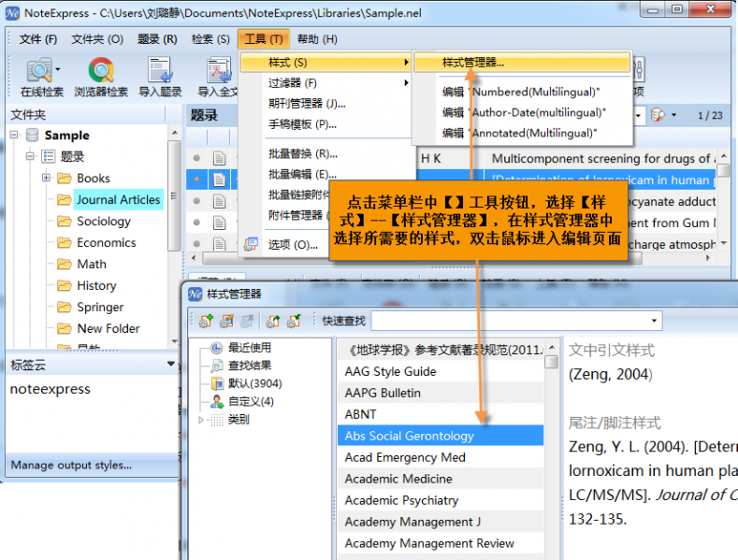
Task: Open dropdown arrow next to database icon near 1/23
Action: [673, 115]
